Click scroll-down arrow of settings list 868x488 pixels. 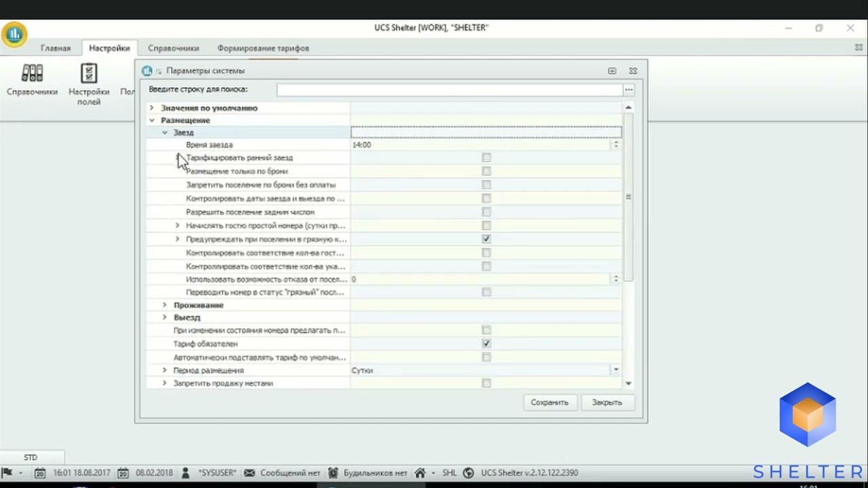(628, 384)
